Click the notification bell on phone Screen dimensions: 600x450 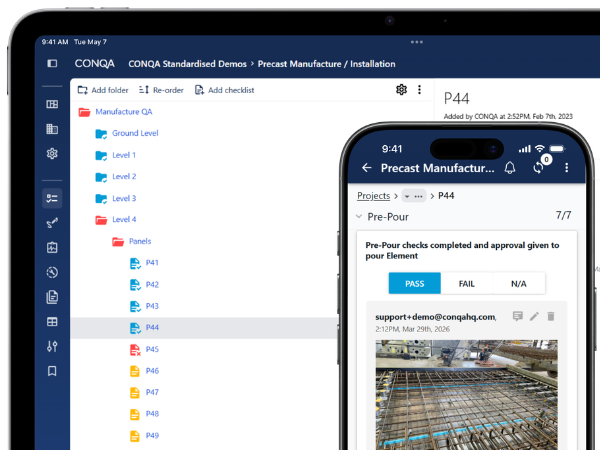[510, 168]
